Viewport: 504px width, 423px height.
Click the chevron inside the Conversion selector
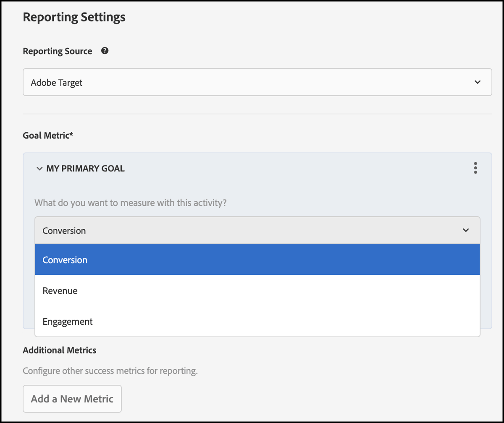[465, 230]
